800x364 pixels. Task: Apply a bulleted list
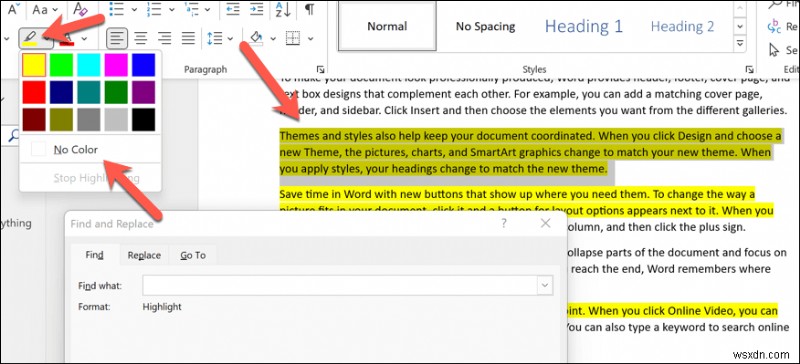[117, 9]
